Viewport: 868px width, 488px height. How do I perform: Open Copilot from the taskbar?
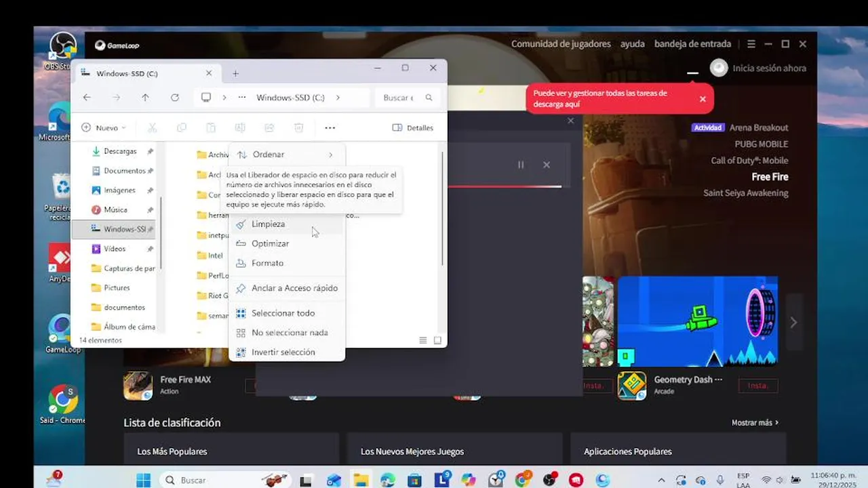click(469, 480)
